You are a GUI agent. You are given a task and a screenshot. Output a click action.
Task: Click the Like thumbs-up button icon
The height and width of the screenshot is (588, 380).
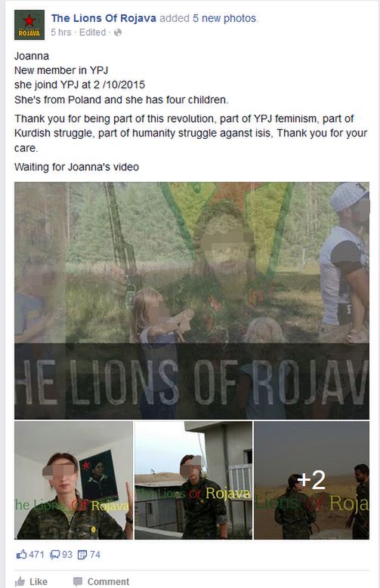click(x=20, y=582)
